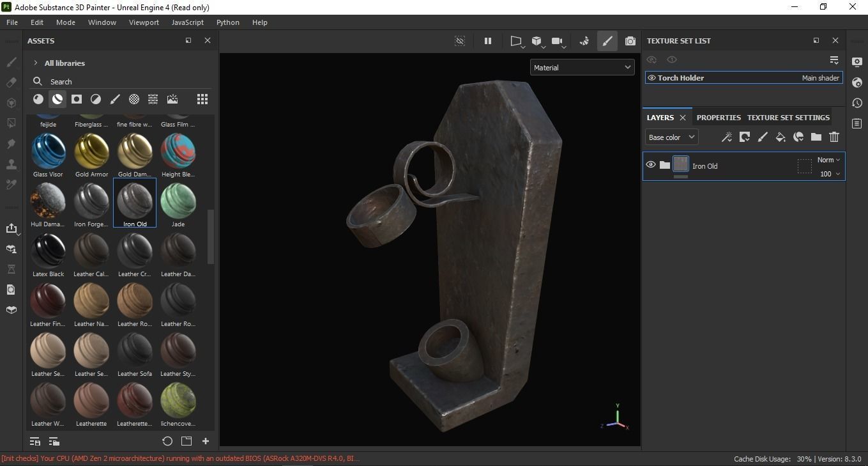The width and height of the screenshot is (868, 466).
Task: Filter assets by Materials sphere icon
Action: coord(38,99)
